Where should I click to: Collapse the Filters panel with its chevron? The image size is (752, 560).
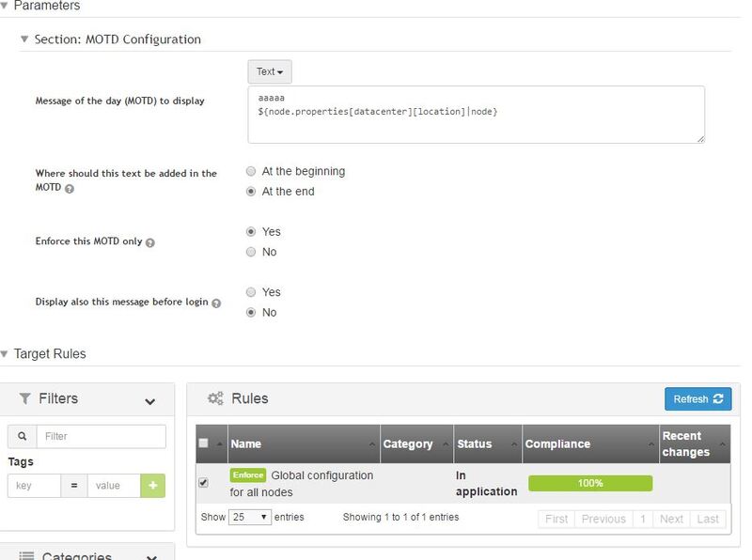(150, 401)
